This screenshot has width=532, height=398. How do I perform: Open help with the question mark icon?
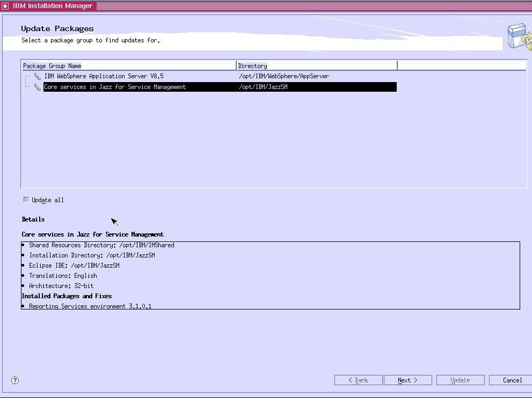(x=15, y=380)
